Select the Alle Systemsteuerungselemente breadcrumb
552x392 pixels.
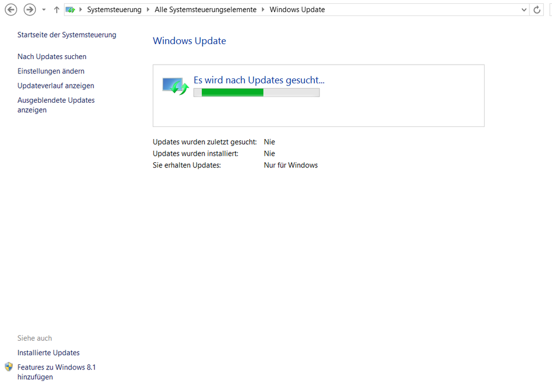click(206, 10)
